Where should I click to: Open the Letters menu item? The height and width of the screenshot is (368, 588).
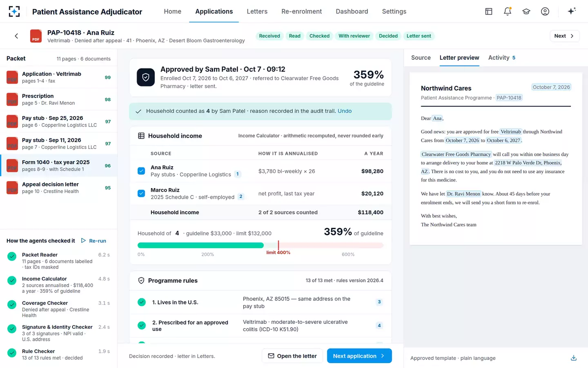[257, 11]
